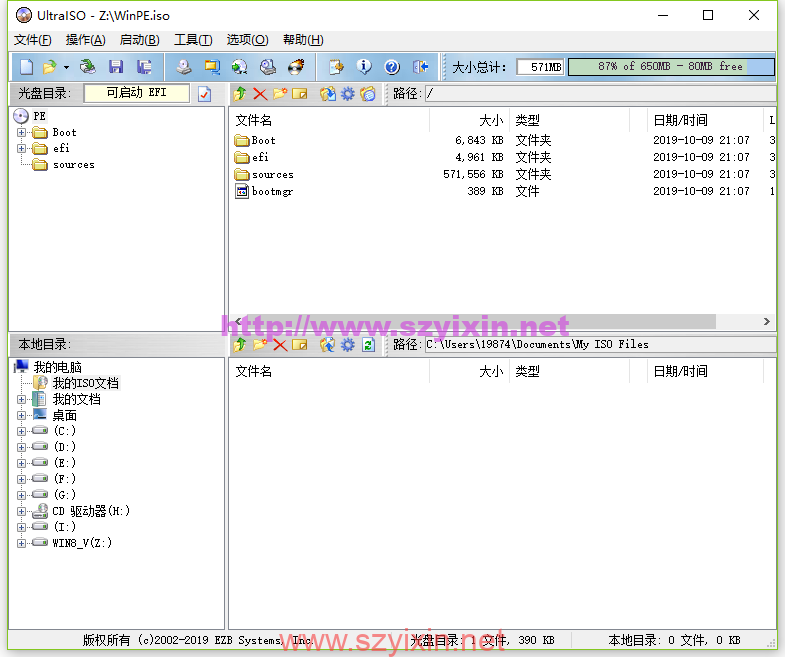This screenshot has height=657, width=785.
Task: Go up a level in the ISO pane
Action: tap(240, 94)
